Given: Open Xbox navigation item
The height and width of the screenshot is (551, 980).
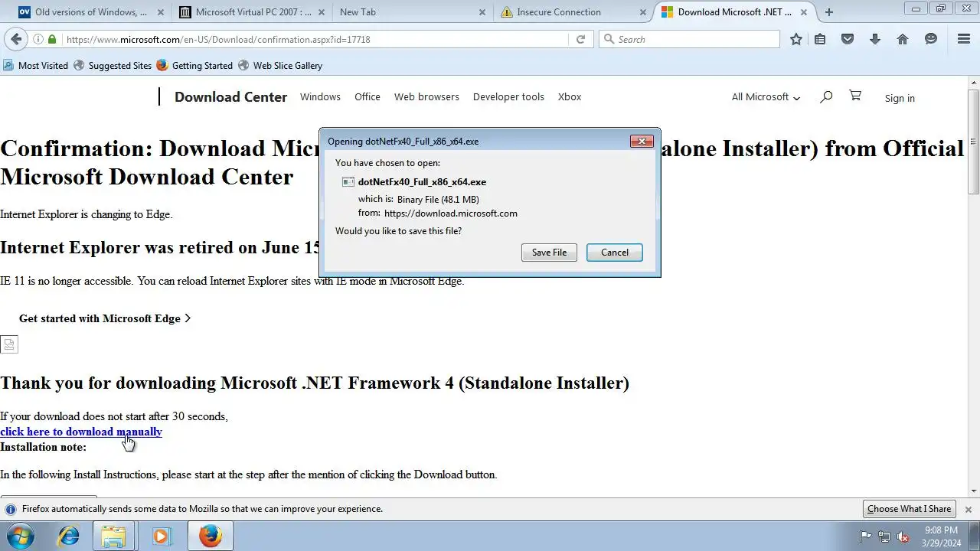Looking at the screenshot, I should (570, 96).
